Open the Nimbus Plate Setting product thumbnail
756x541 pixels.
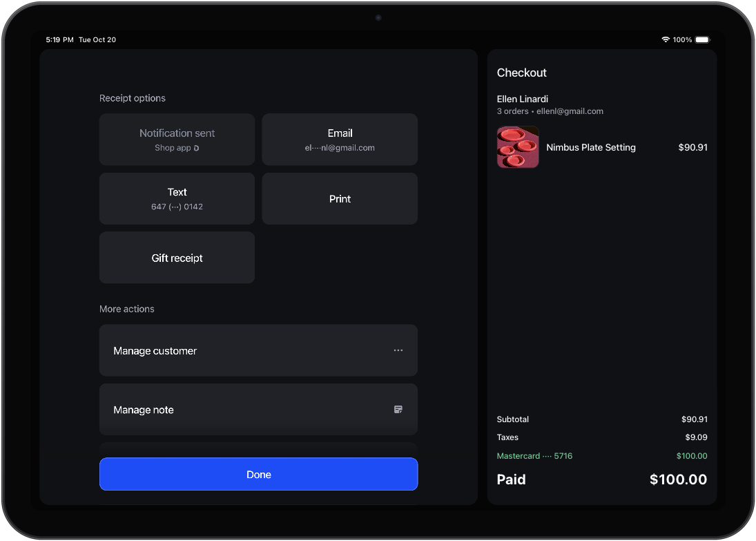518,147
